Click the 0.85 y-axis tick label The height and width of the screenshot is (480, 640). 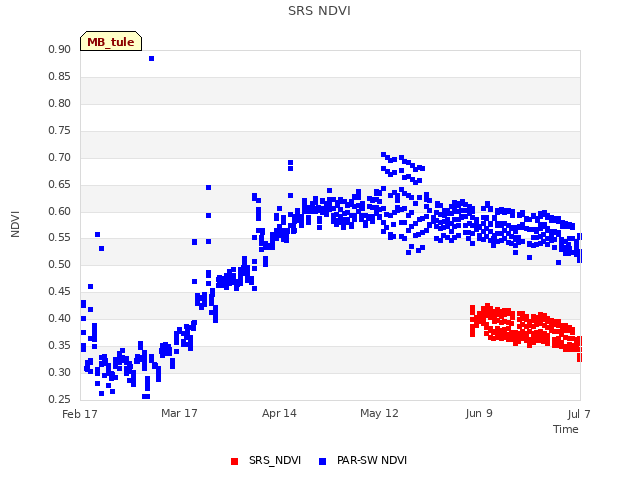[59, 77]
